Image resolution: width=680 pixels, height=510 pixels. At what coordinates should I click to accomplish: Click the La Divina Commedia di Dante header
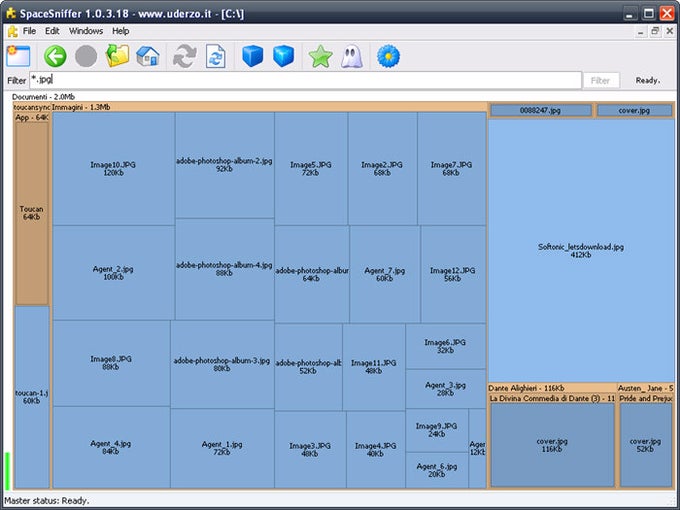coord(552,399)
